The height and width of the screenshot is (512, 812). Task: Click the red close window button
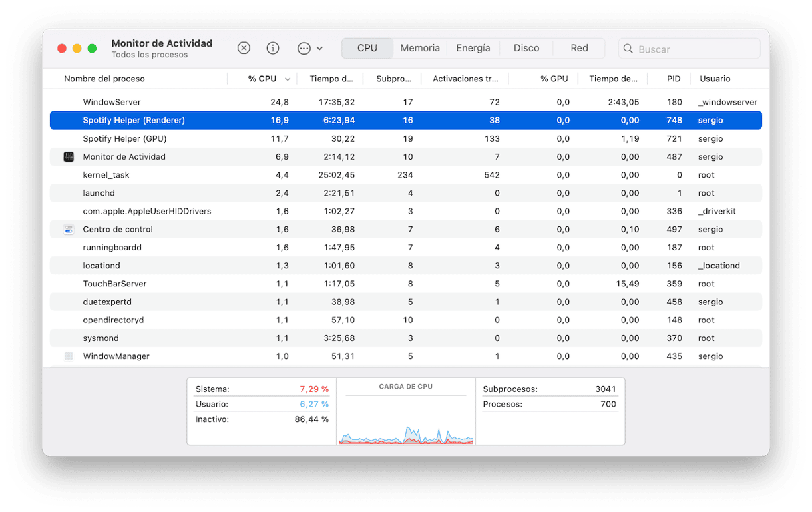click(x=62, y=48)
